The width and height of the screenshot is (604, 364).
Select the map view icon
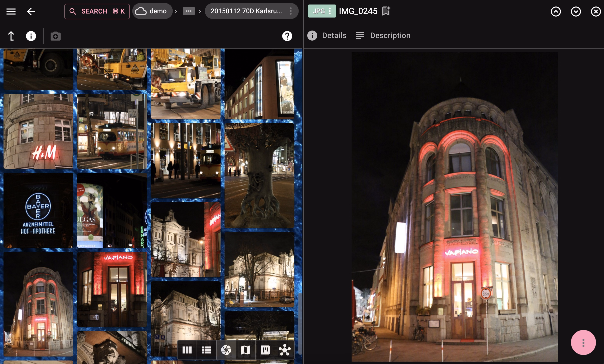(x=245, y=350)
